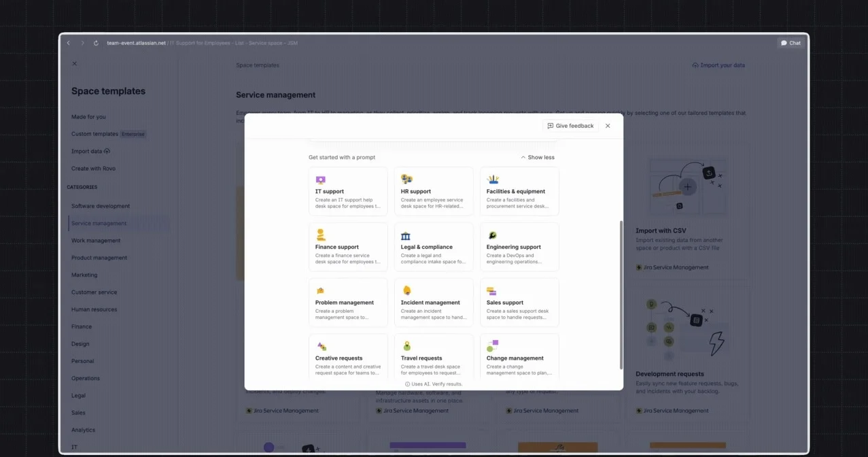Open Sales category in sidebar
This screenshot has width=868, height=457.
coord(78,413)
